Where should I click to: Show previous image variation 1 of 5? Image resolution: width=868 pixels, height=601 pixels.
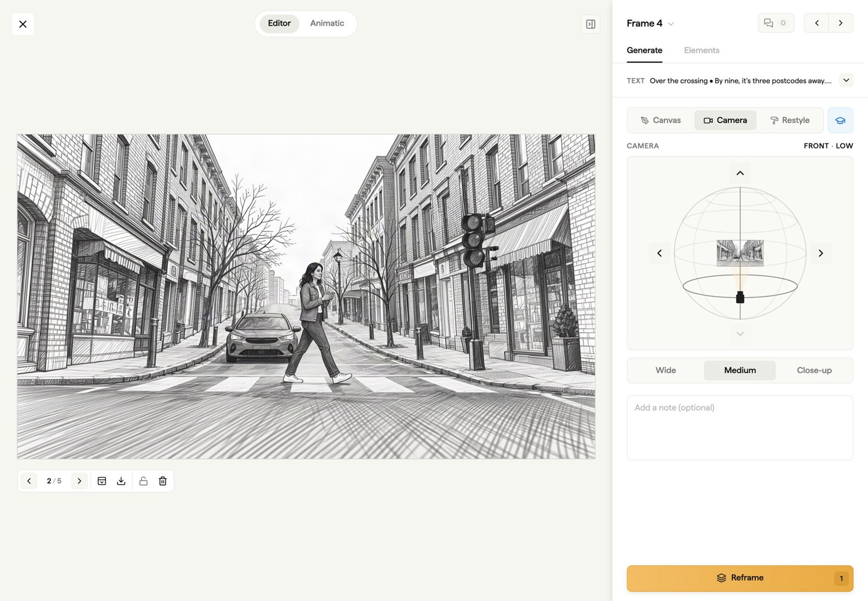coord(29,481)
